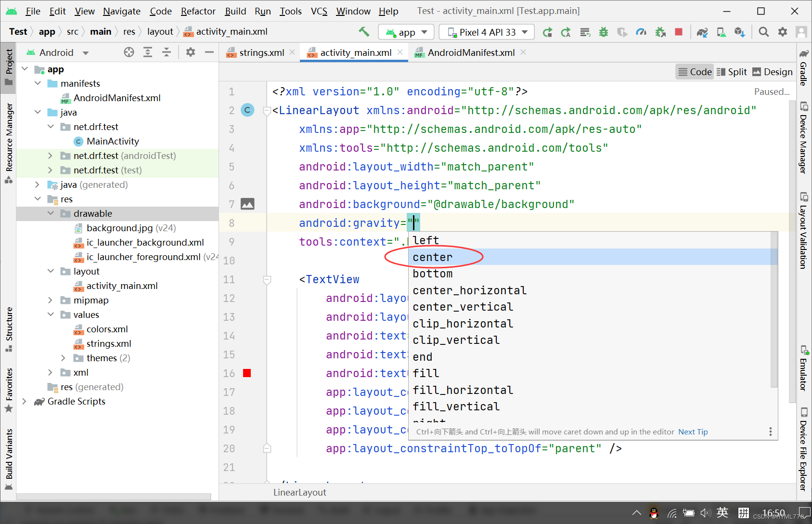Click Collapse All icon in Project panel
The image size is (812, 524).
[167, 52]
